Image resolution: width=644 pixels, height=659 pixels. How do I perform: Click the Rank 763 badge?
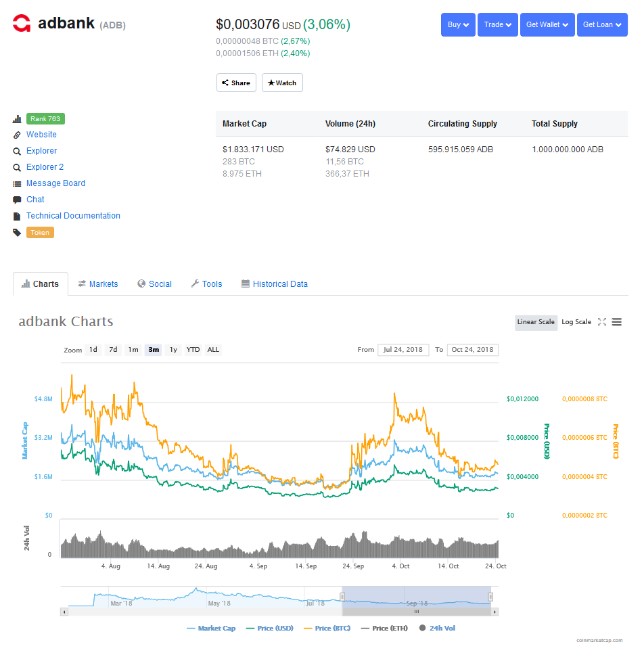(x=45, y=119)
